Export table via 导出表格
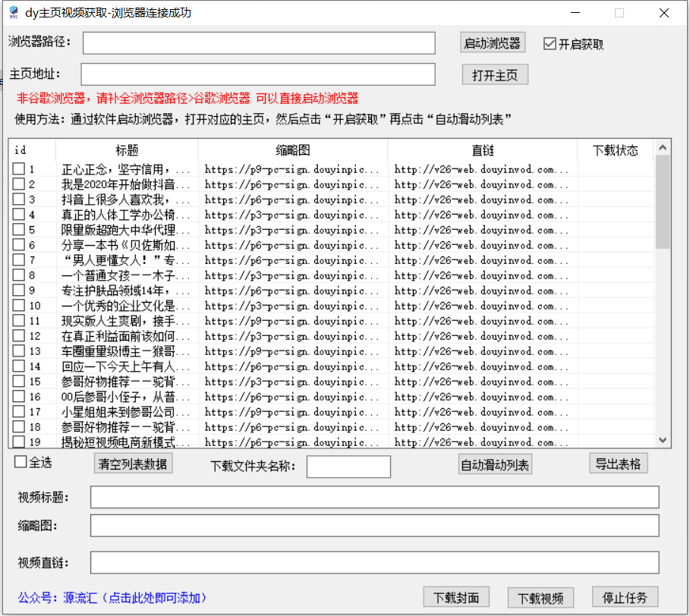 (x=619, y=464)
